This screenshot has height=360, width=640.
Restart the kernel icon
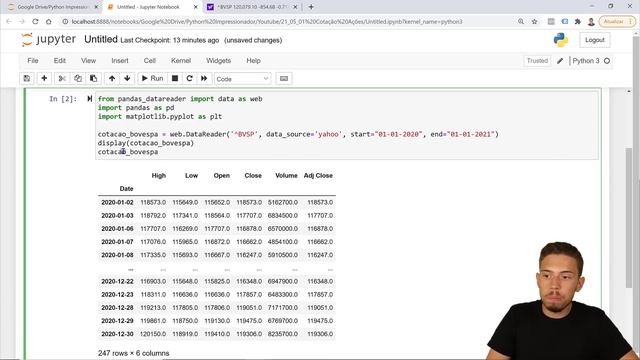(189, 78)
